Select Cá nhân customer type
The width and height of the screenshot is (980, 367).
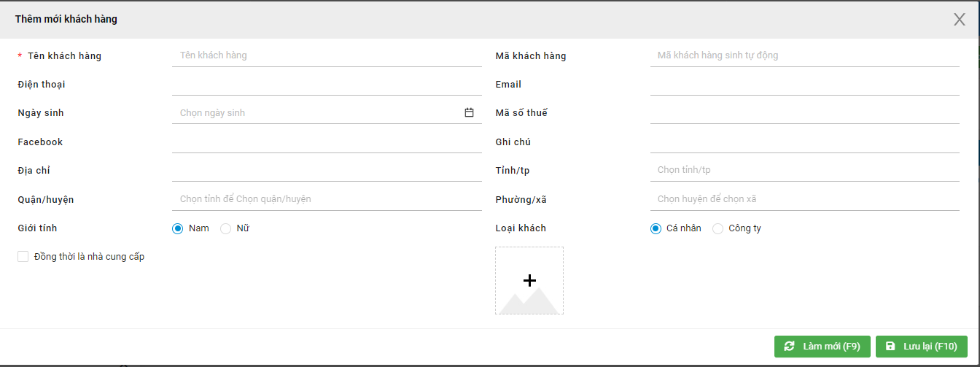click(x=656, y=228)
